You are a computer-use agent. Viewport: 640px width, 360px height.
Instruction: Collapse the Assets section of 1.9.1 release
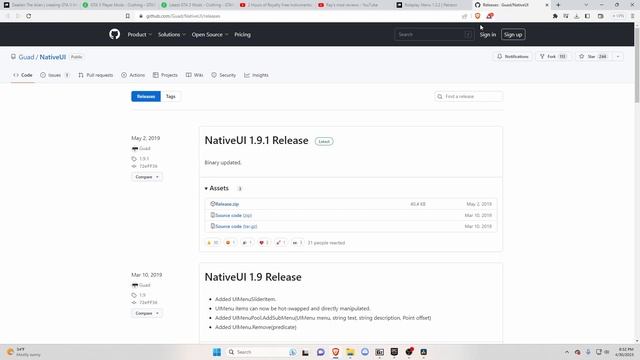[217, 188]
